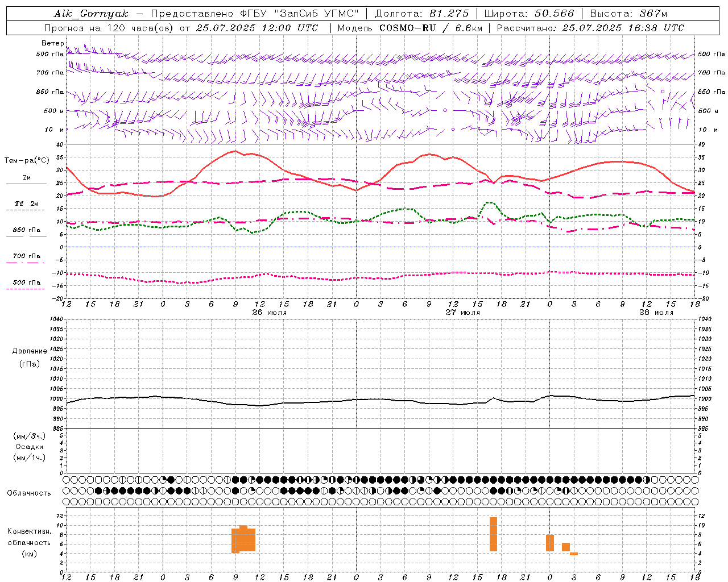The image size is (728, 582).
Task: Select the forecast start time 25.07.2025 12:00 UTC
Action: click(x=257, y=28)
